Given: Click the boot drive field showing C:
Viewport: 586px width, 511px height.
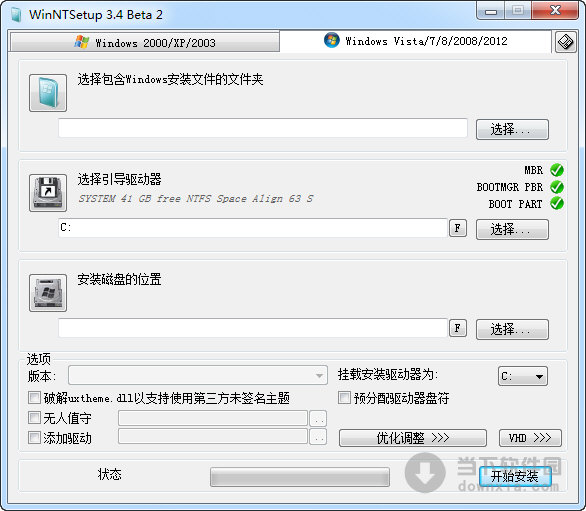Looking at the screenshot, I should [x=253, y=228].
